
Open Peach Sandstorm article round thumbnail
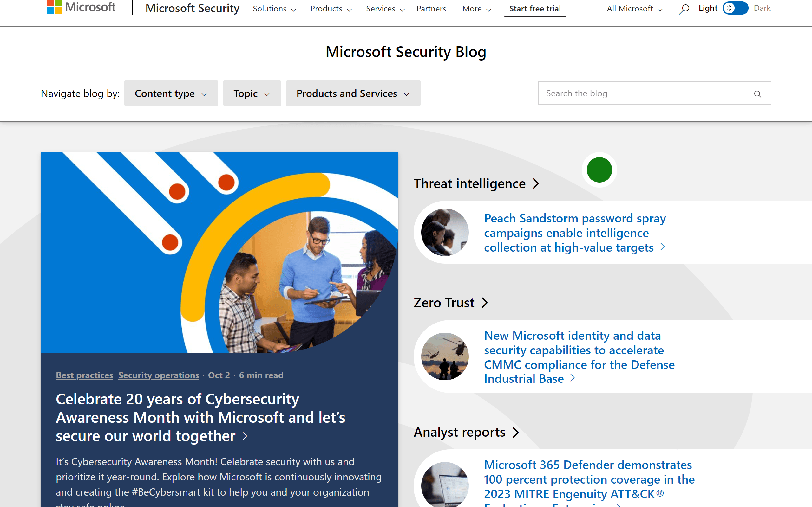[x=445, y=232]
